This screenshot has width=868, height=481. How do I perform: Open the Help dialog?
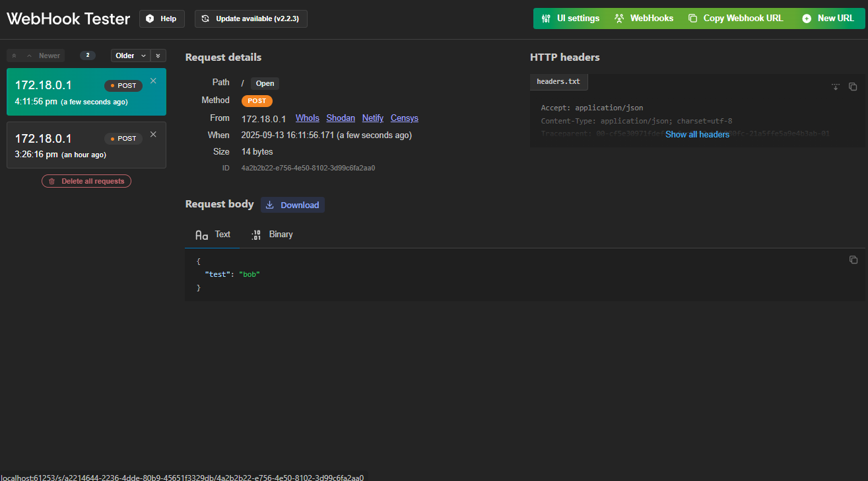tap(162, 18)
